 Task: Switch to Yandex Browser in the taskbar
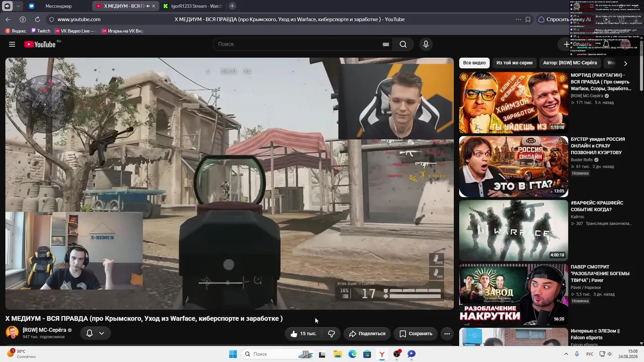[382, 354]
